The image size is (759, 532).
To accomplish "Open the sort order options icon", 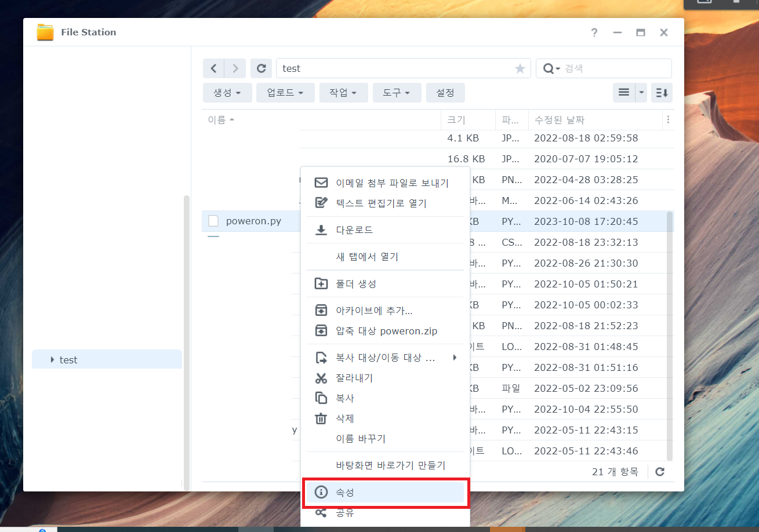I will 662,93.
